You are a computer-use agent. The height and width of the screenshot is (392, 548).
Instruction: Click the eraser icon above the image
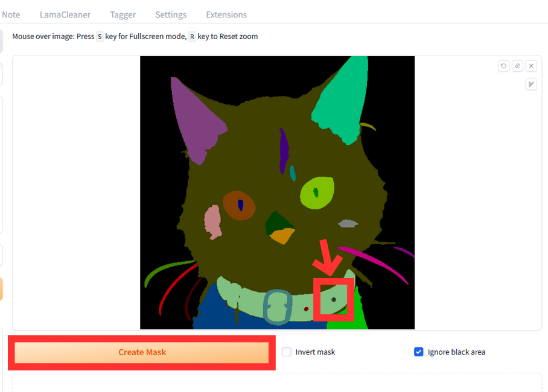(517, 66)
